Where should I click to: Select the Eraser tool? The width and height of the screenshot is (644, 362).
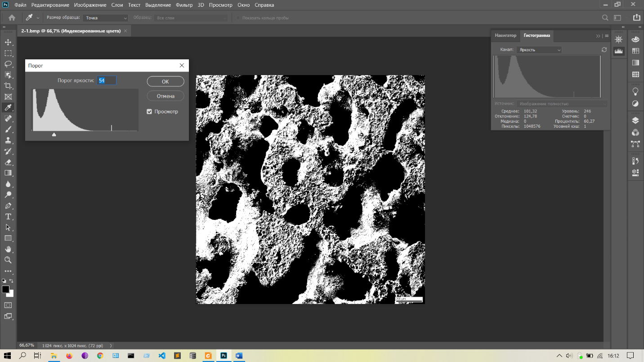(8, 162)
